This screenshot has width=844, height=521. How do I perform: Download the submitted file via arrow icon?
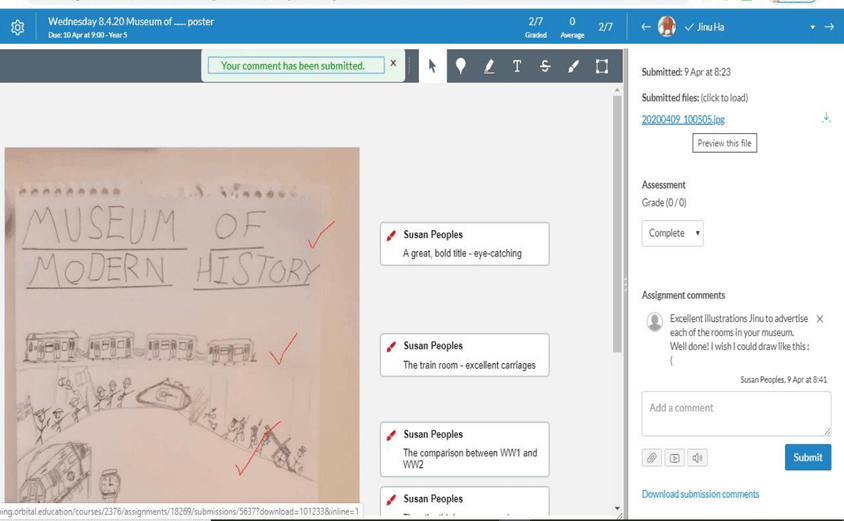click(826, 118)
